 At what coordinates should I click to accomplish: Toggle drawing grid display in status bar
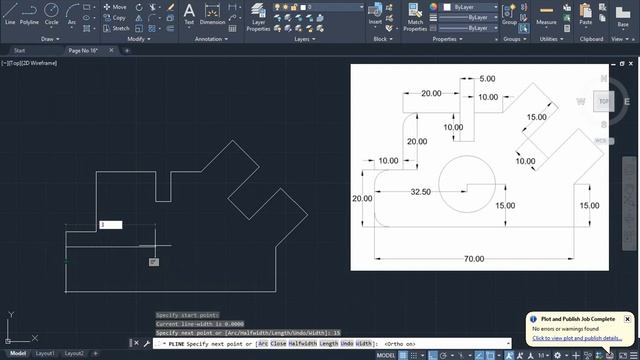pyautogui.click(x=403, y=356)
